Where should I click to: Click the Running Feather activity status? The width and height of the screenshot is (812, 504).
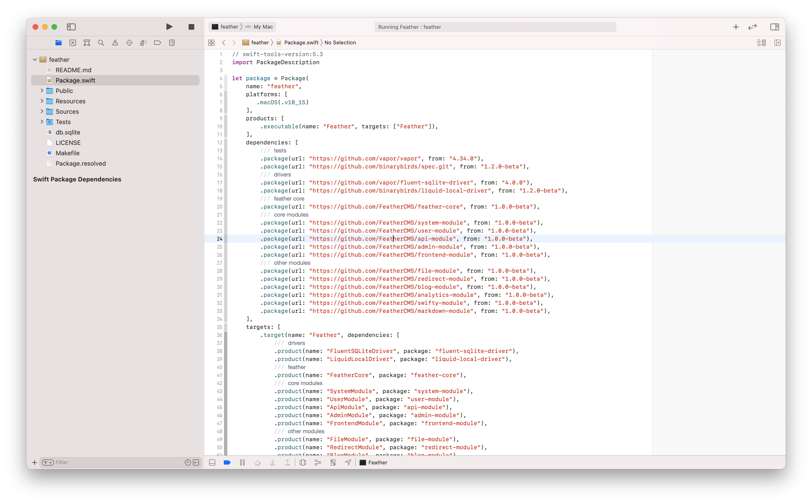(495, 27)
